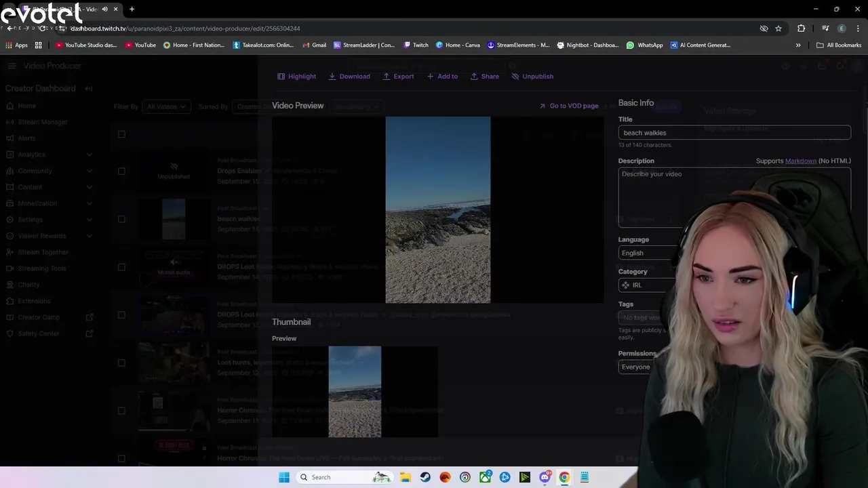The image size is (868, 488).
Task: Open Extensions in the sidebar
Action: tap(34, 301)
